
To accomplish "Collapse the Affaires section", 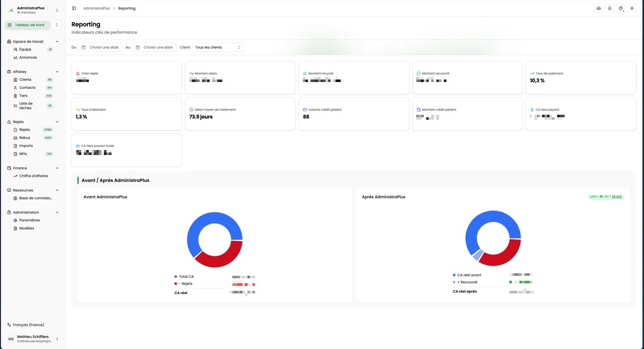I will coord(57,72).
